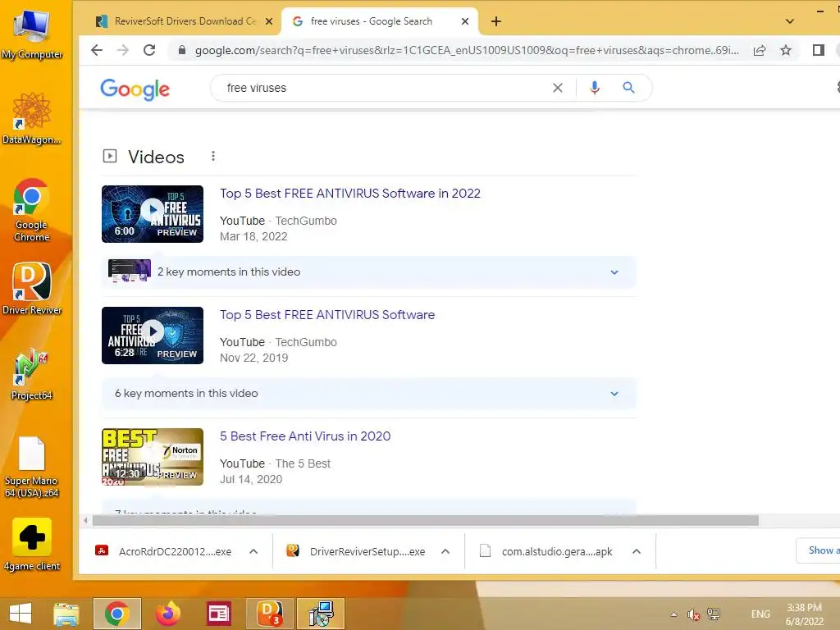Select the Super Mario 64 (USA).z64 file

coord(32,467)
